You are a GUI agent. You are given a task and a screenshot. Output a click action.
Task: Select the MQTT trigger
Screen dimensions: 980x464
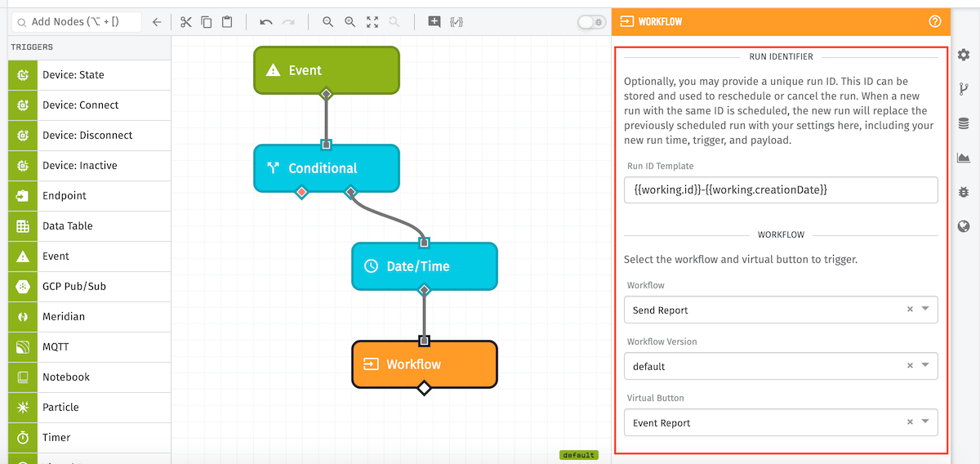(x=90, y=347)
